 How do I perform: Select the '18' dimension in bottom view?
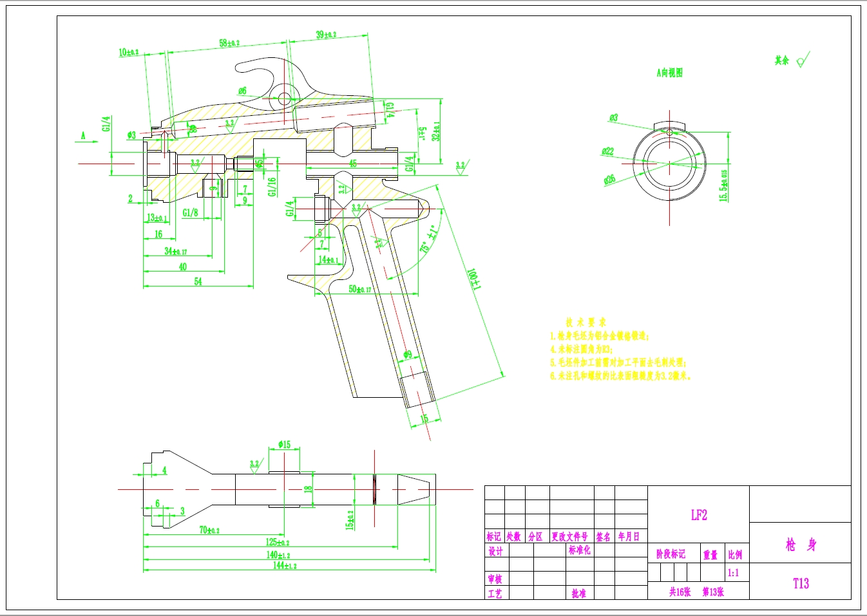pyautogui.click(x=308, y=489)
